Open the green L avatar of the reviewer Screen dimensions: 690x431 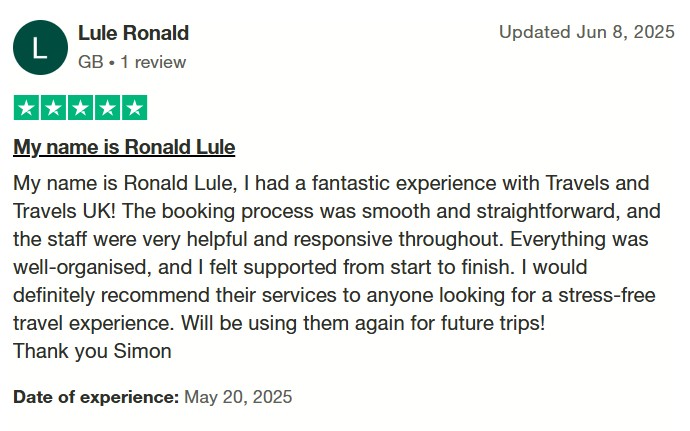point(40,48)
